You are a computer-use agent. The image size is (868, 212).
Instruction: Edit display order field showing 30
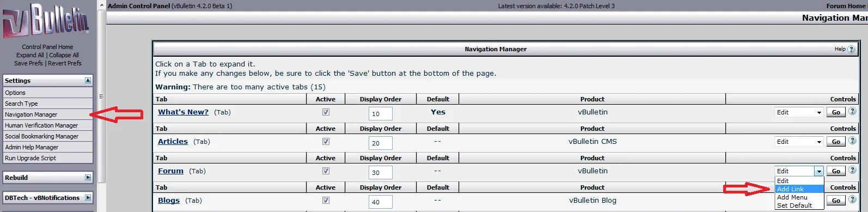pos(380,172)
